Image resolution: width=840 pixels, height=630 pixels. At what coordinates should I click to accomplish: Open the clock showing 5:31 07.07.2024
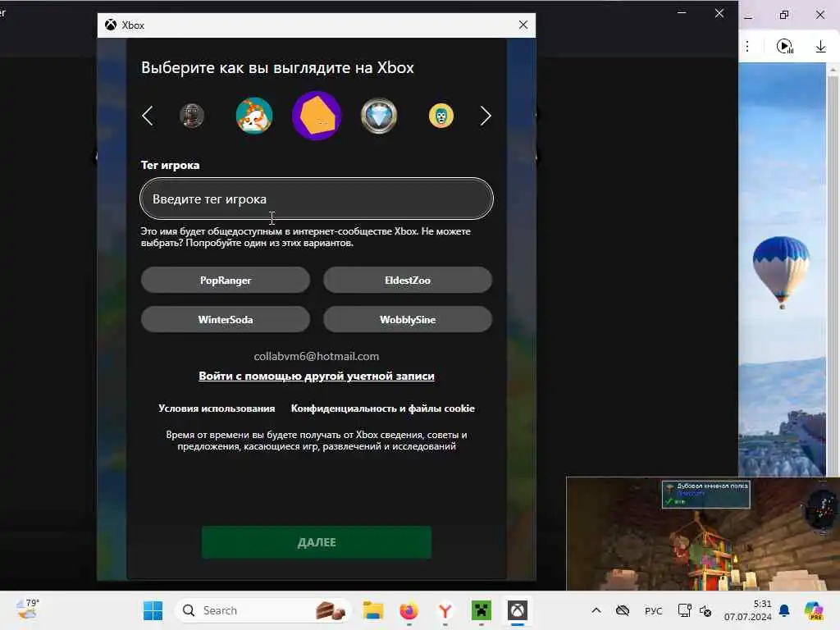coord(748,610)
